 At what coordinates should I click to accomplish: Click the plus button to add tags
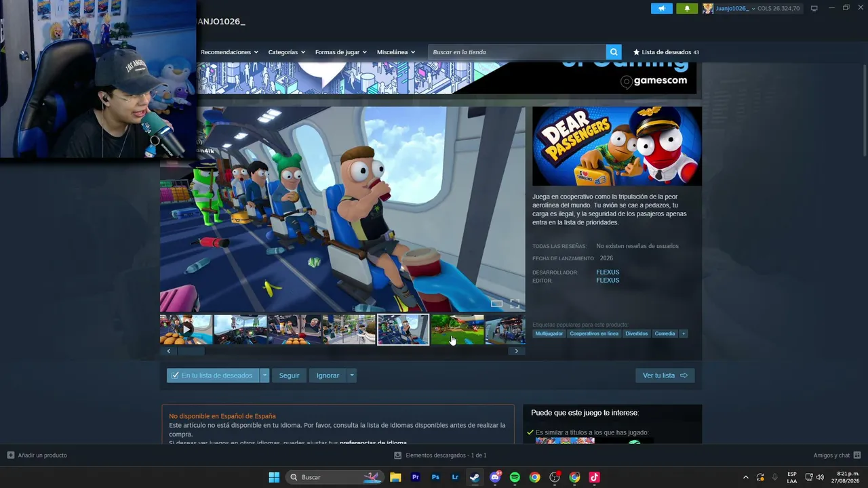click(684, 333)
